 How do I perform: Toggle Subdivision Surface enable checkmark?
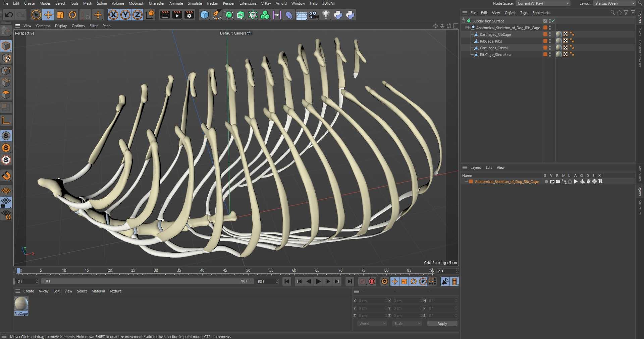553,21
